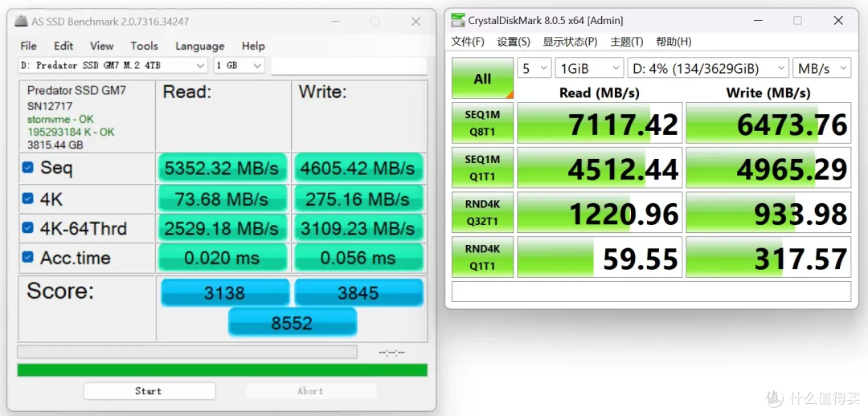
Task: Click the read access time 0.020 ms
Action: pos(223,258)
